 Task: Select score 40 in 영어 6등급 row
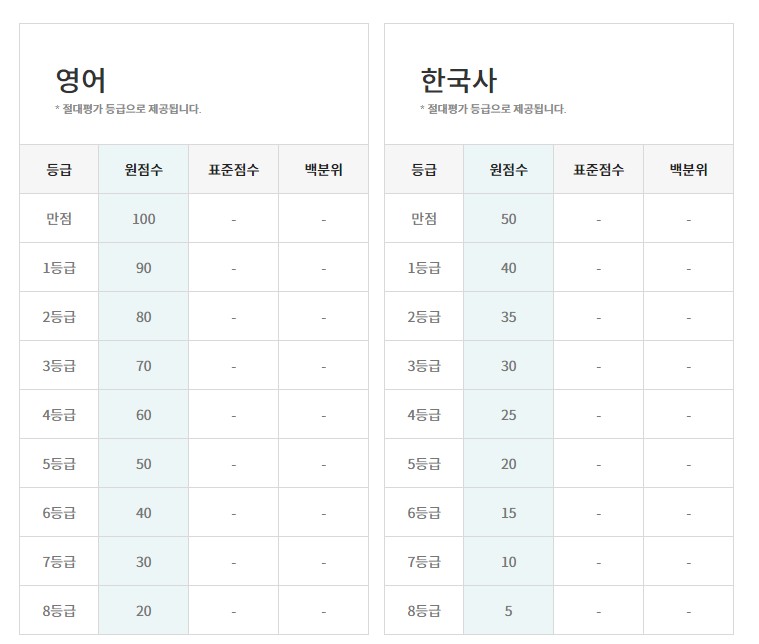click(144, 513)
